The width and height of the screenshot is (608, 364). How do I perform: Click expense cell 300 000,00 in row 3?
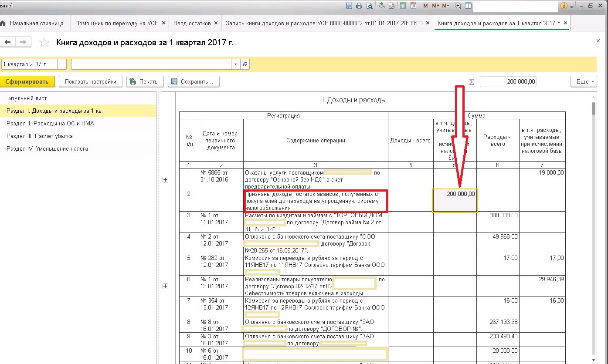tap(499, 222)
